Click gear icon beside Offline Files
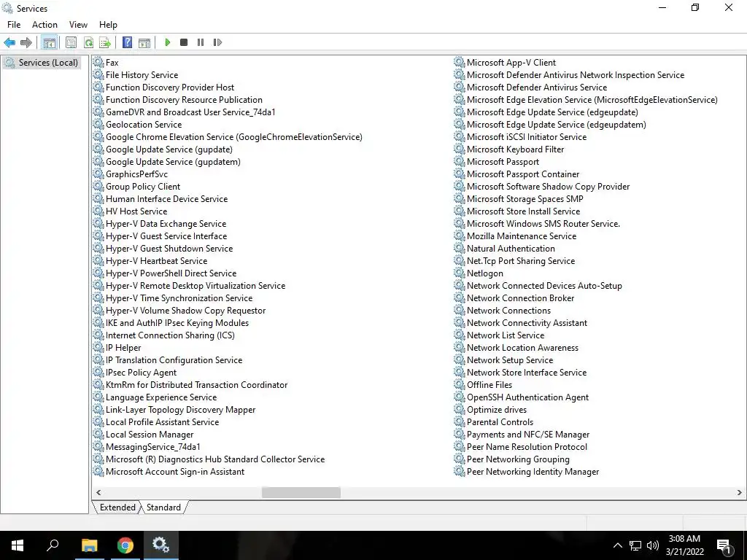 pos(460,385)
